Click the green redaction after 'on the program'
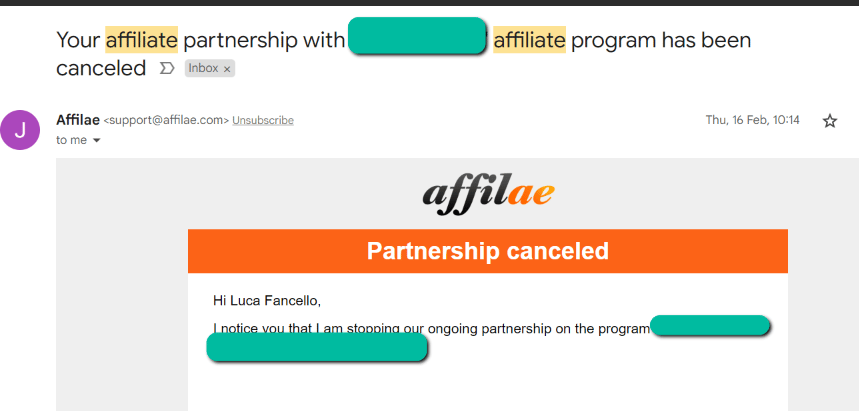 coord(709,326)
